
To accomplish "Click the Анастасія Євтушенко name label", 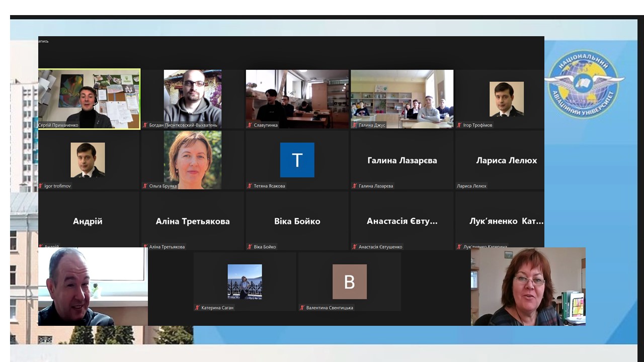I will [x=380, y=247].
